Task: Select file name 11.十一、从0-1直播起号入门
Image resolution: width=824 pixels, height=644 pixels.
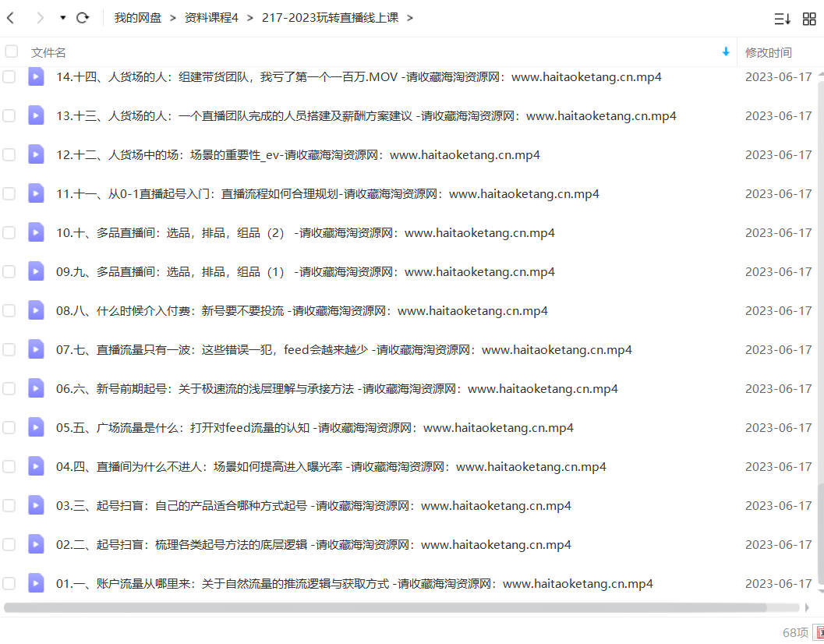Action: pos(327,193)
